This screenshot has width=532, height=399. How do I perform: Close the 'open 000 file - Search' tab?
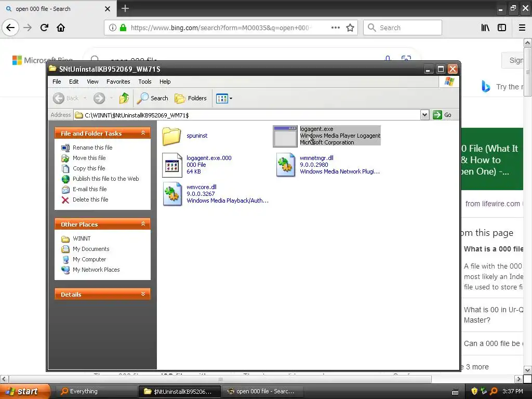[107, 9]
